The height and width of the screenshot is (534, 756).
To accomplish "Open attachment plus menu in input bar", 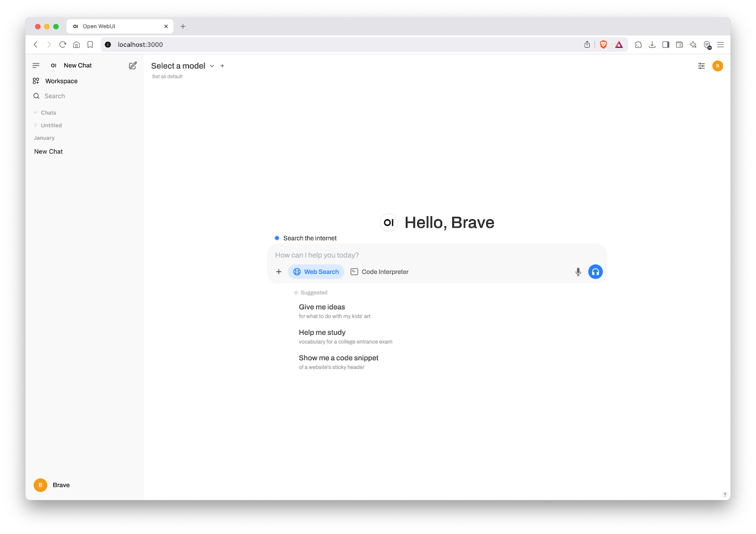I will pos(279,272).
